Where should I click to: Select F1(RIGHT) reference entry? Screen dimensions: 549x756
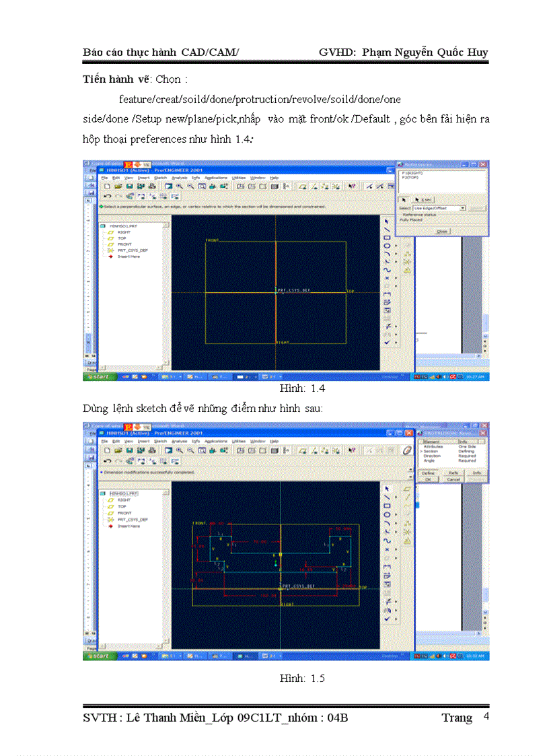click(x=412, y=174)
